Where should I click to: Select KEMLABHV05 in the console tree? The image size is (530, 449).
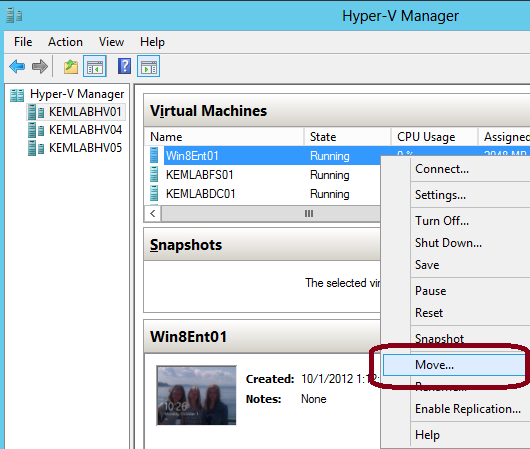(86, 148)
